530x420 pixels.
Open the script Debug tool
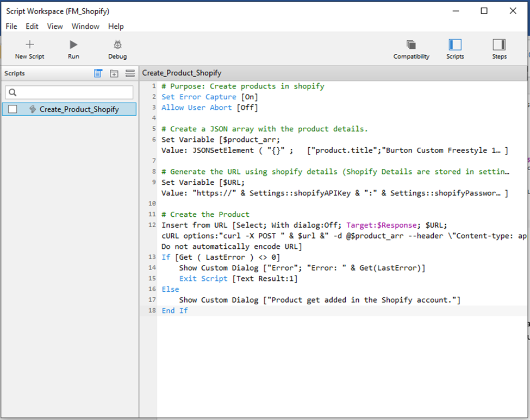(x=117, y=45)
